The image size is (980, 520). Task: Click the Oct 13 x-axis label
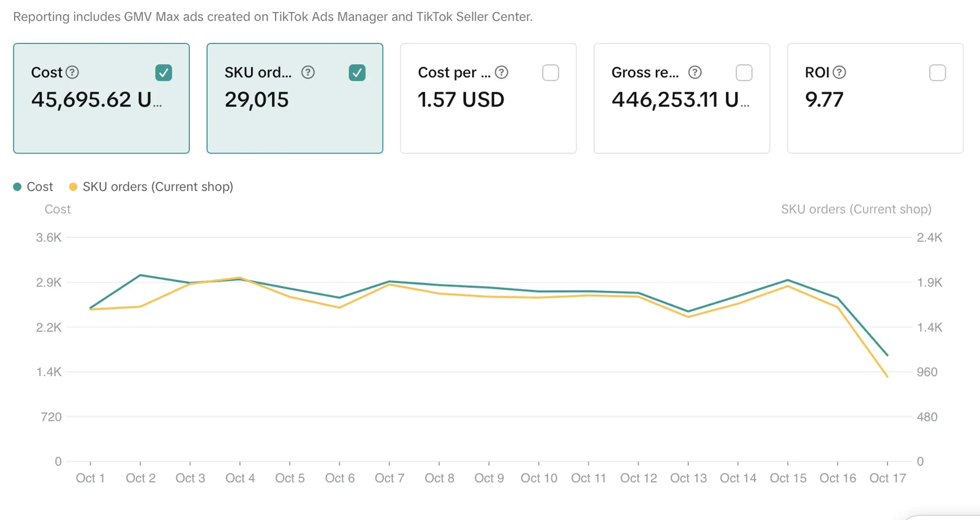688,478
